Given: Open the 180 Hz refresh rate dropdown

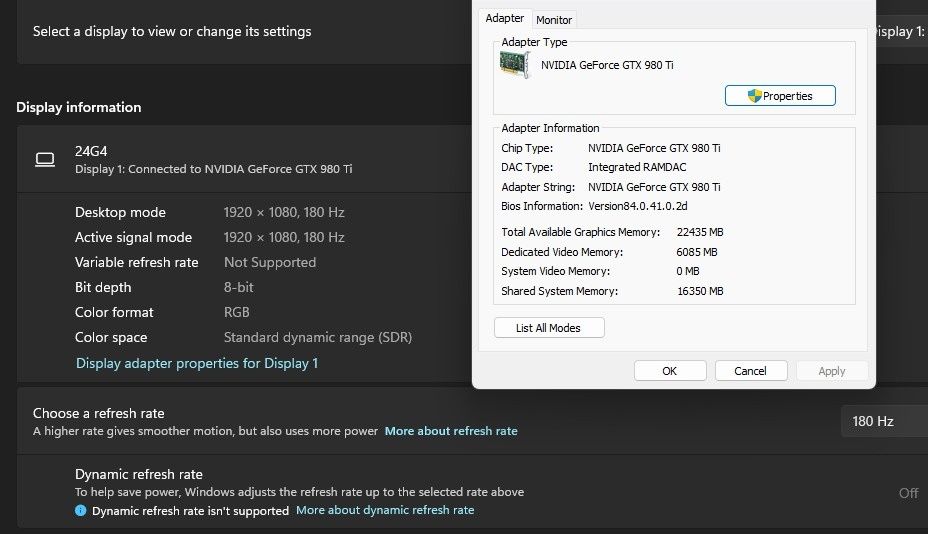Looking at the screenshot, I should [x=884, y=421].
